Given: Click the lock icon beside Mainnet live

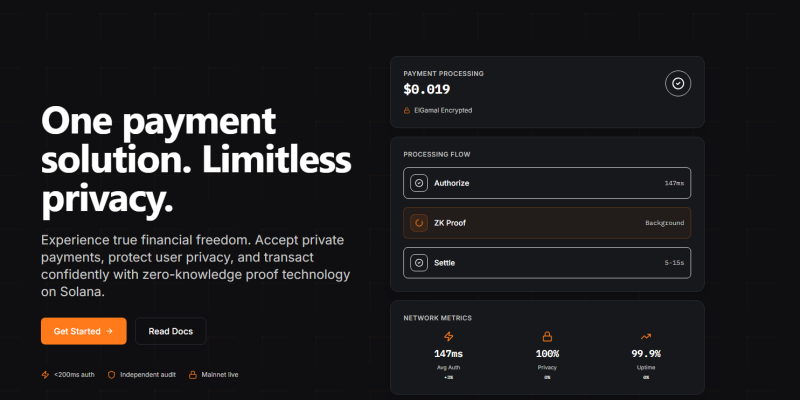Looking at the screenshot, I should click(192, 375).
